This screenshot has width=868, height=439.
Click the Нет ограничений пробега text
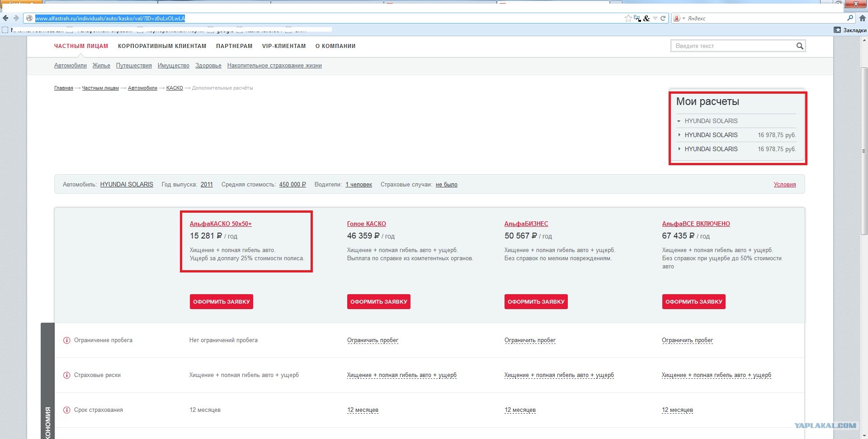click(223, 340)
